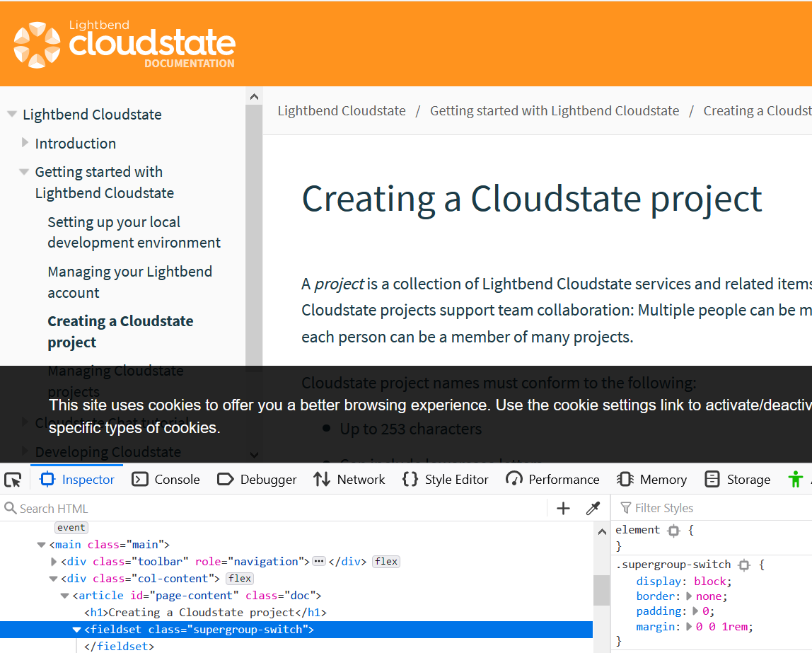
Task: Expand the border property value
Action: coord(689,596)
